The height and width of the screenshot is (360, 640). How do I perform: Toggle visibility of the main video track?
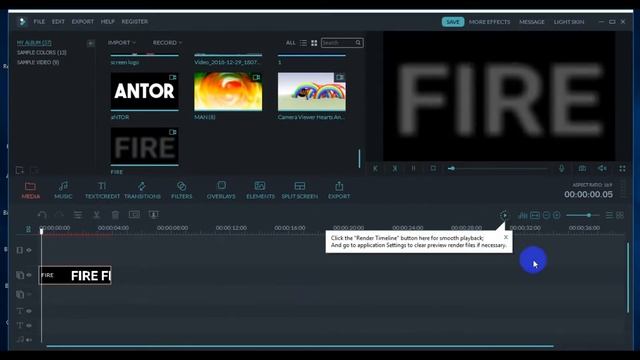(x=29, y=250)
